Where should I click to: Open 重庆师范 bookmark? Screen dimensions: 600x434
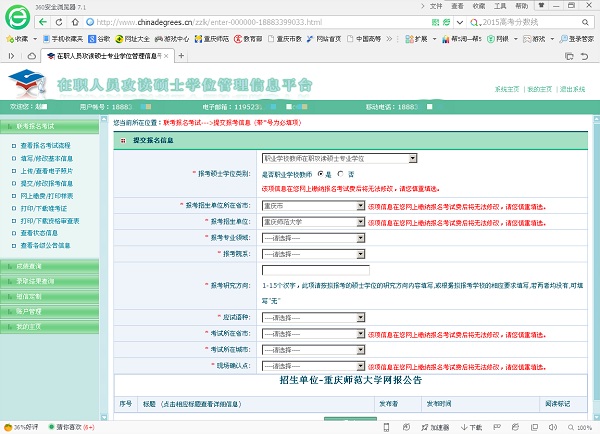click(212, 39)
